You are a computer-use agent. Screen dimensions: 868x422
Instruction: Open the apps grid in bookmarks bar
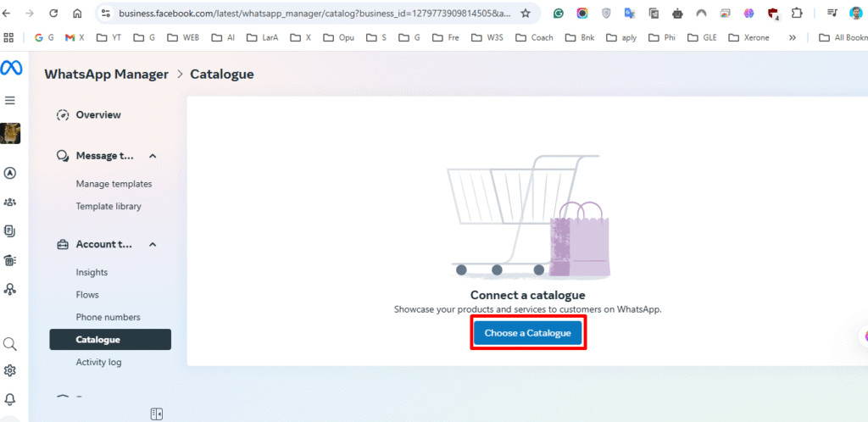coord(8,37)
